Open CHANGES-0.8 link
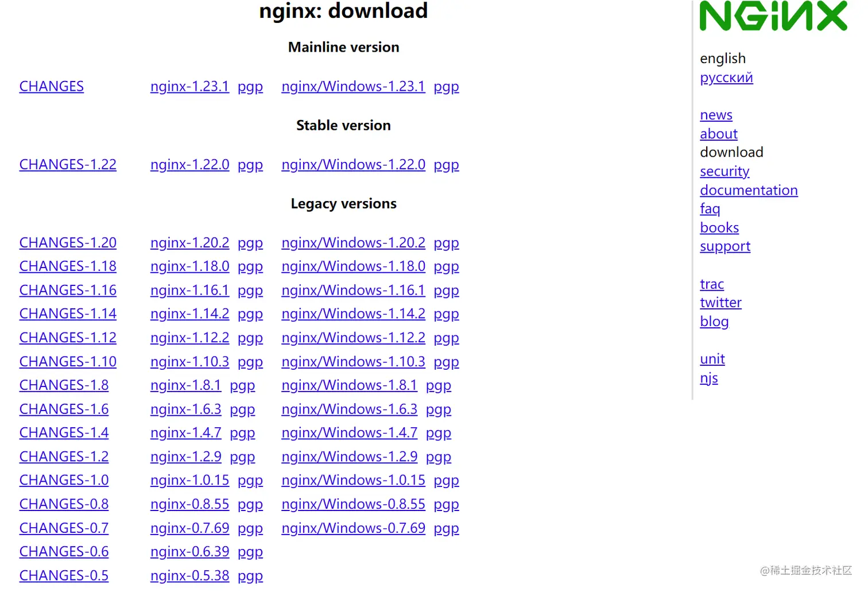Screen dimensions: 868x592 click(x=64, y=505)
